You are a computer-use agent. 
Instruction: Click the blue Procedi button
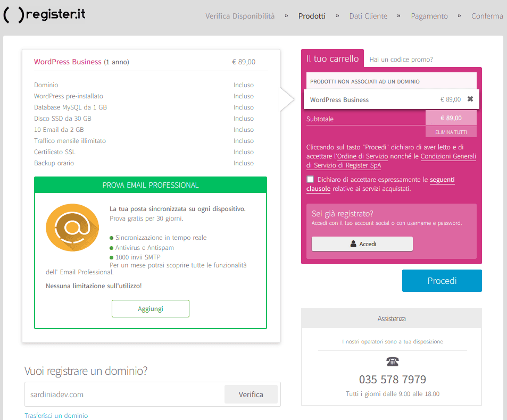[x=442, y=281]
